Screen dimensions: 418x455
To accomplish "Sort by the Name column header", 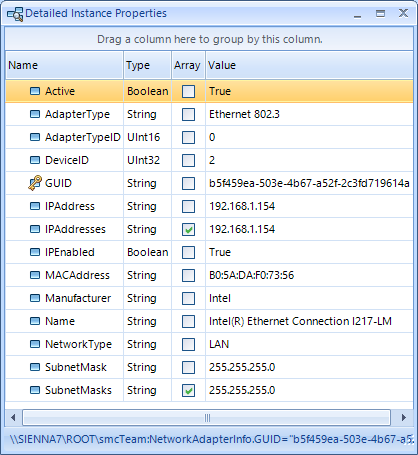I will (64, 65).
